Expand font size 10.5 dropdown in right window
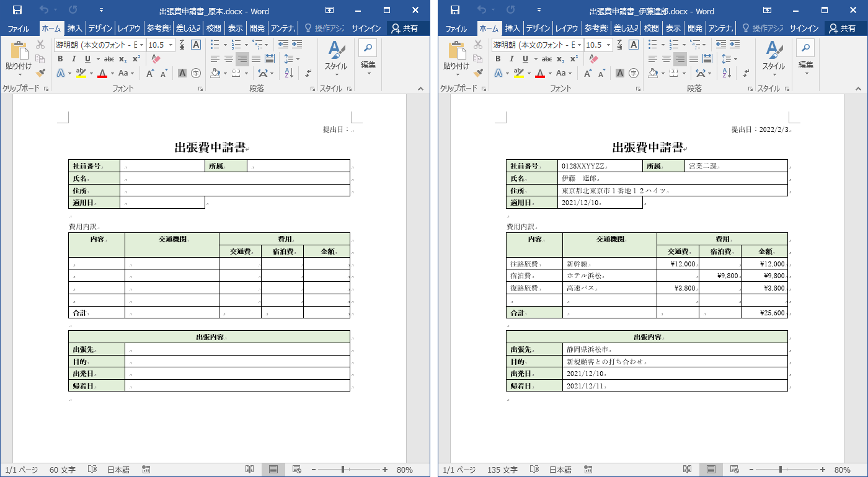 tap(608, 45)
